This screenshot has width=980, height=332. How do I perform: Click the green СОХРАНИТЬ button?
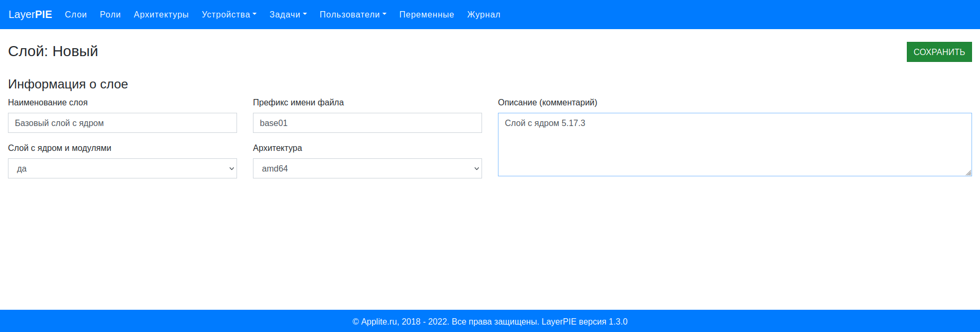coord(939,52)
